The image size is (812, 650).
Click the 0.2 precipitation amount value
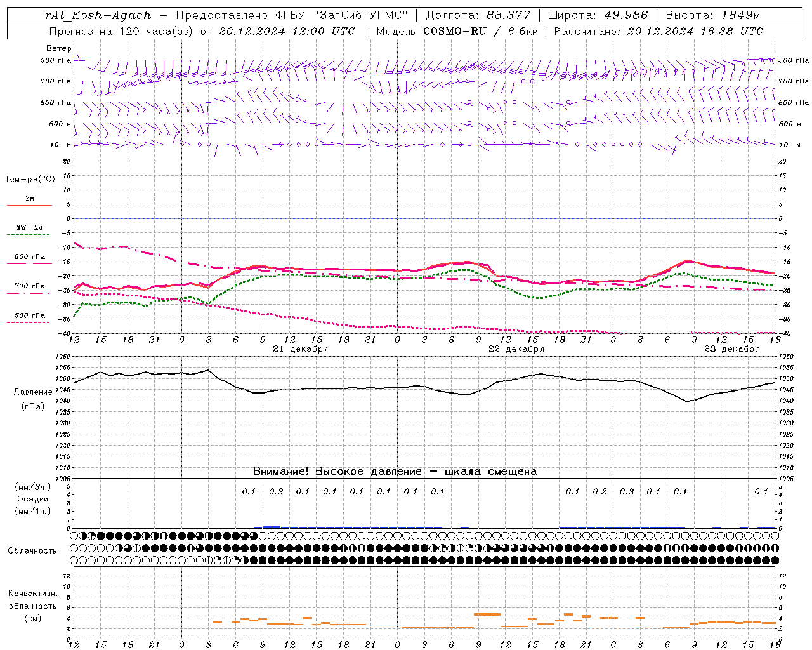click(599, 491)
